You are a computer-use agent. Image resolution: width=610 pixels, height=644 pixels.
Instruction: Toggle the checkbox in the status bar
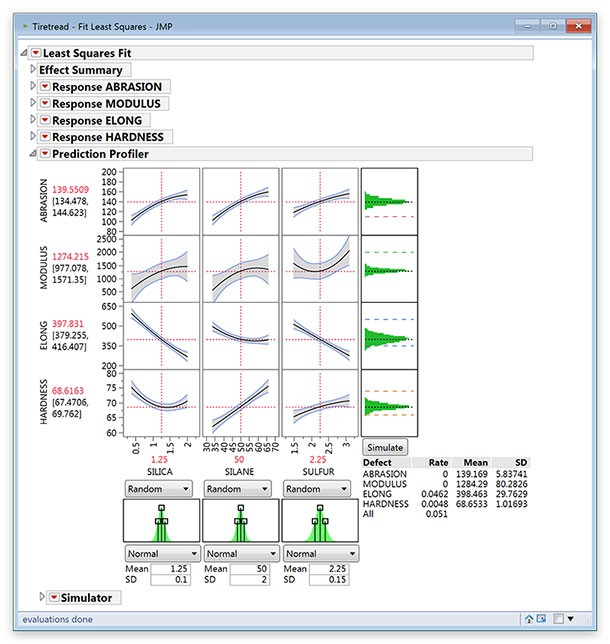[557, 619]
